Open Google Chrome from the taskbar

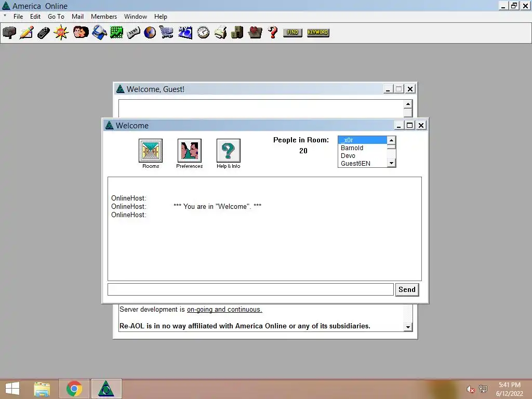74,389
